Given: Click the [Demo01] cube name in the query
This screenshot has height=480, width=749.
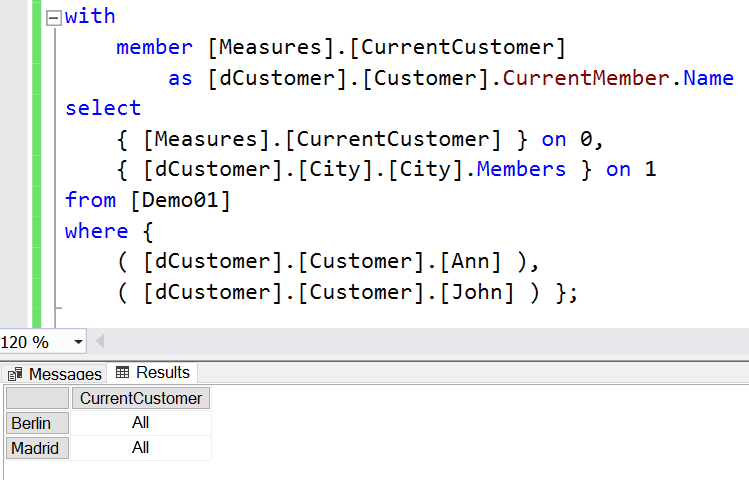Looking at the screenshot, I should click(180, 200).
